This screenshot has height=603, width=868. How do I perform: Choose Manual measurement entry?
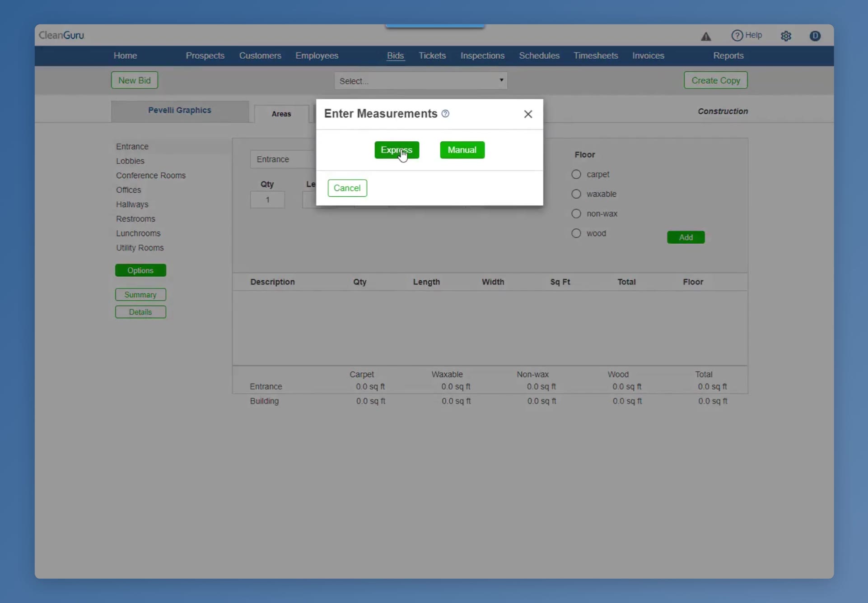[462, 150]
